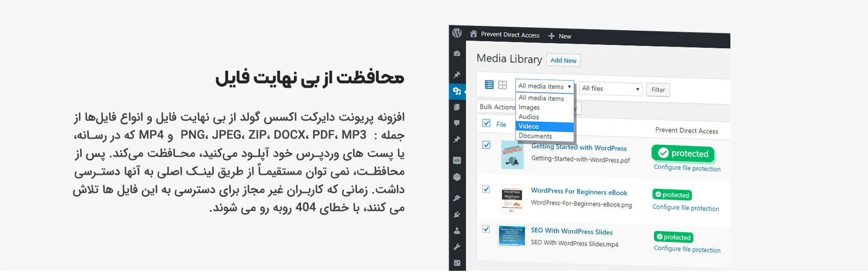The image size is (868, 273).
Task: Uncheck WordPress For Beginners eBook checkbox
Action: (486, 189)
